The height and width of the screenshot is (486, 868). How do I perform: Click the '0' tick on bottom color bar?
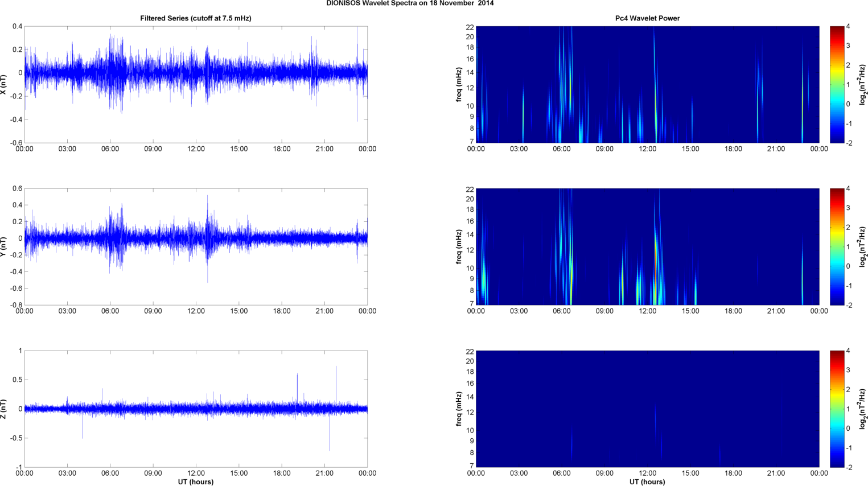click(x=848, y=429)
